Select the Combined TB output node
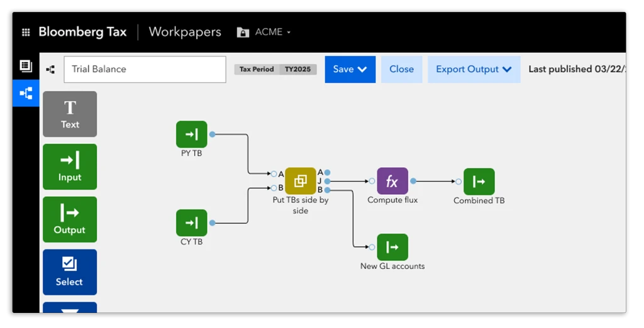Image resolution: width=644 pixels, height=328 pixels. tap(479, 182)
